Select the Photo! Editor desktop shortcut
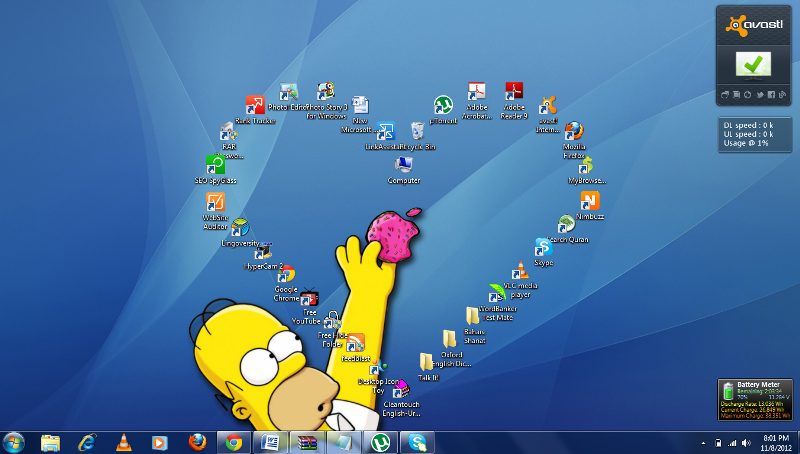The image size is (800, 454). pyautogui.click(x=288, y=97)
